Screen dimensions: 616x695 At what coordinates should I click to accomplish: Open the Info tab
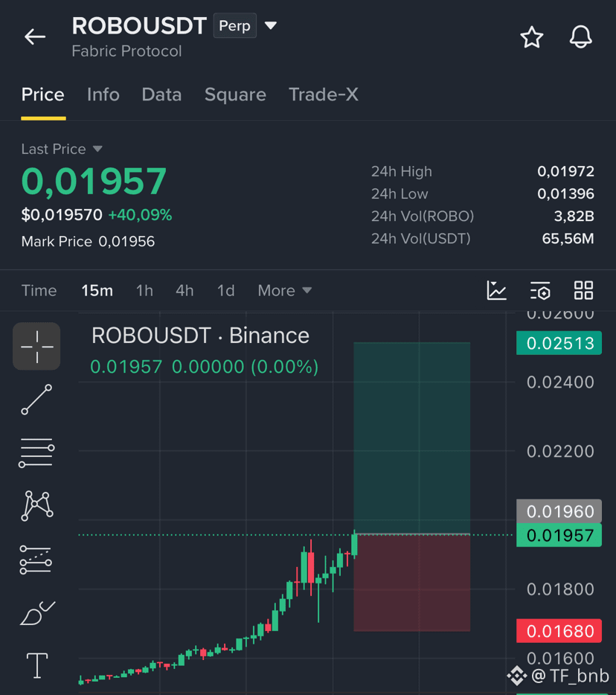(x=103, y=95)
